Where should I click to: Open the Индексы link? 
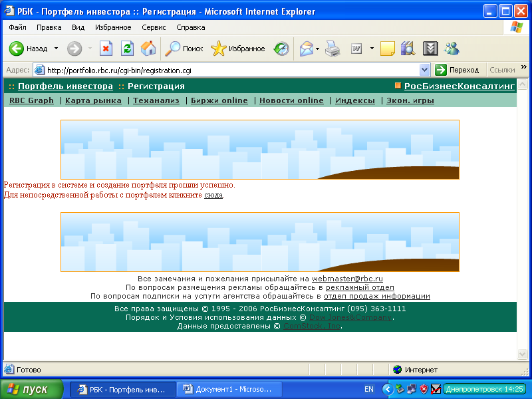355,100
